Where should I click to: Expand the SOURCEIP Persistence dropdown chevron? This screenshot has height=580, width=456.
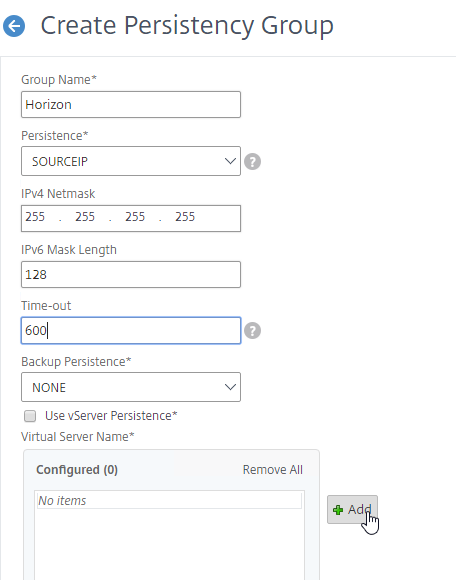[x=230, y=161]
